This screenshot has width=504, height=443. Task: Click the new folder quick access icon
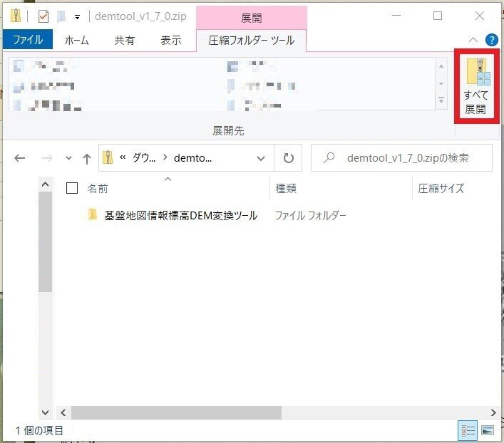click(61, 16)
